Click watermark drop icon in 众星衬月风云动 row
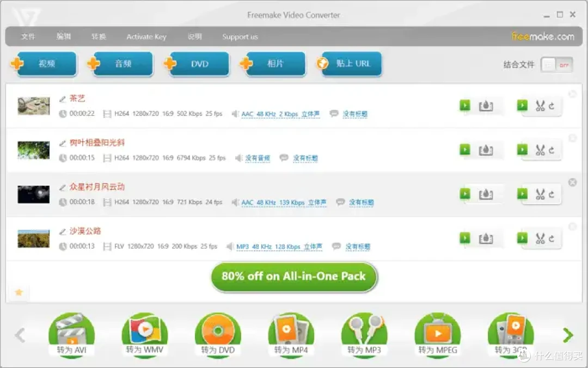588x368 pixels. (x=486, y=195)
